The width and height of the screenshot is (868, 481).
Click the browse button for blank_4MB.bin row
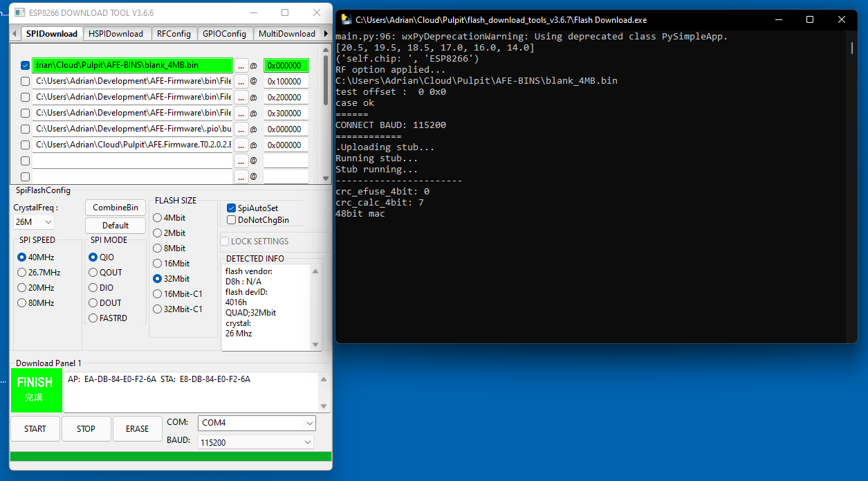241,66
